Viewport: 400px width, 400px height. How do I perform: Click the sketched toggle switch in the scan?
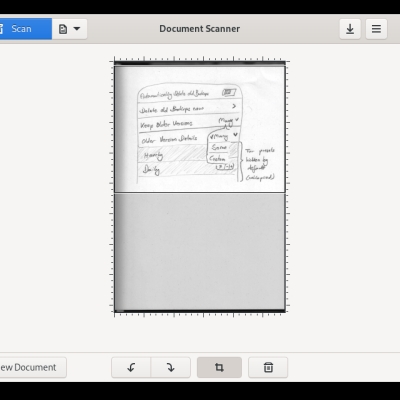point(229,92)
